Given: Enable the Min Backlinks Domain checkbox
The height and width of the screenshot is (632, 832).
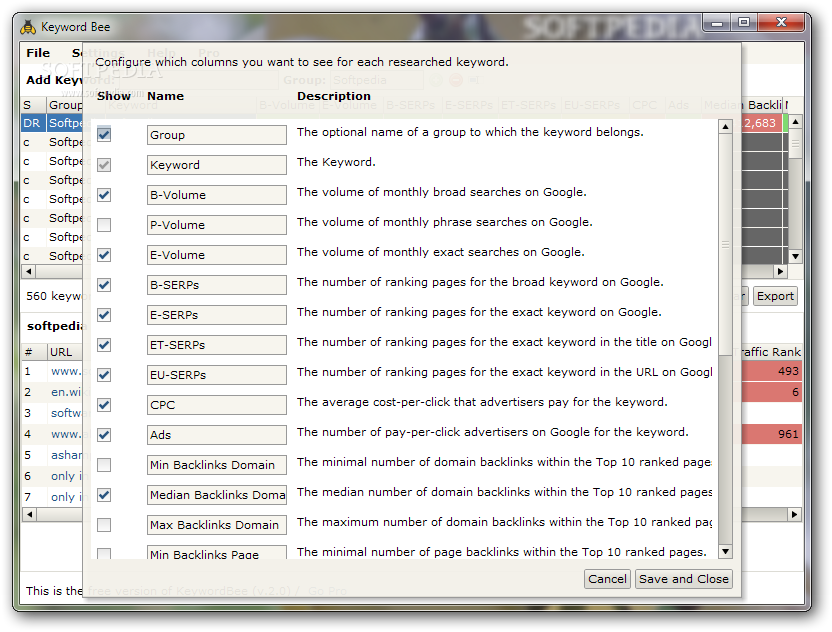Looking at the screenshot, I should coord(104,465).
